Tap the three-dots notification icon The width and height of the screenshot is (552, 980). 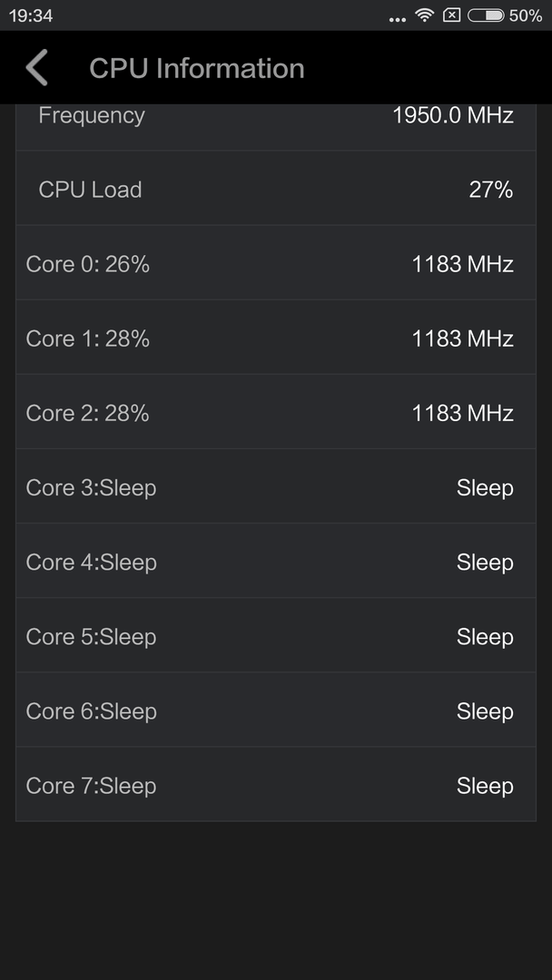[x=398, y=19]
